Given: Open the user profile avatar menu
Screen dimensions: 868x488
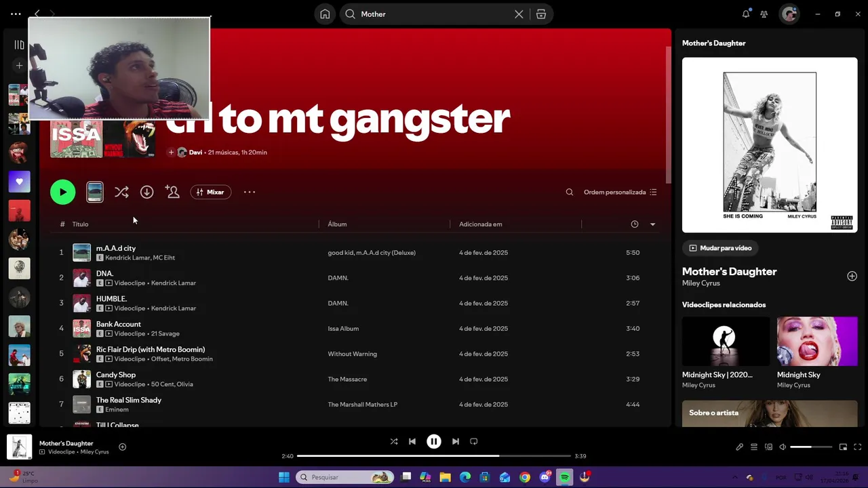Looking at the screenshot, I should [789, 14].
